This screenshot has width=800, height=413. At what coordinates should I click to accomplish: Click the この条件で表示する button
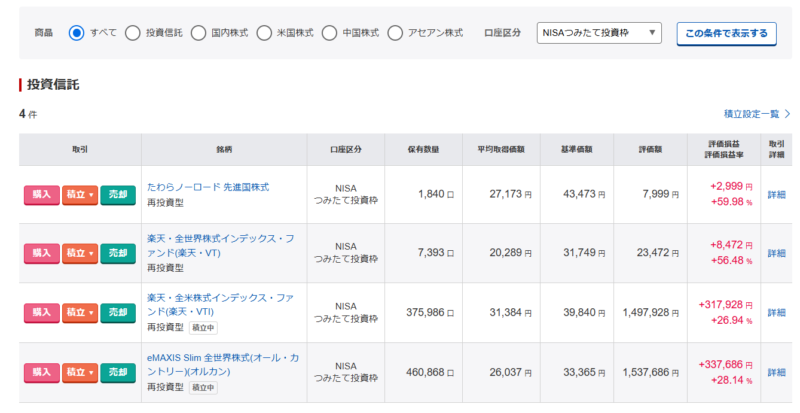point(726,33)
